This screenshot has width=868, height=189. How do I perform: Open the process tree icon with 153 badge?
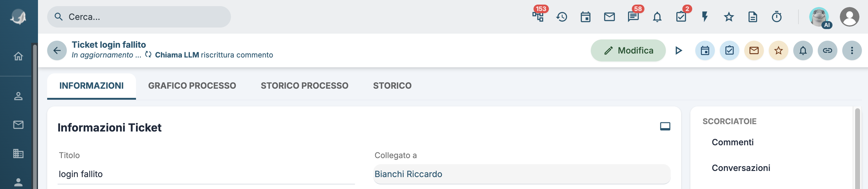538,17
